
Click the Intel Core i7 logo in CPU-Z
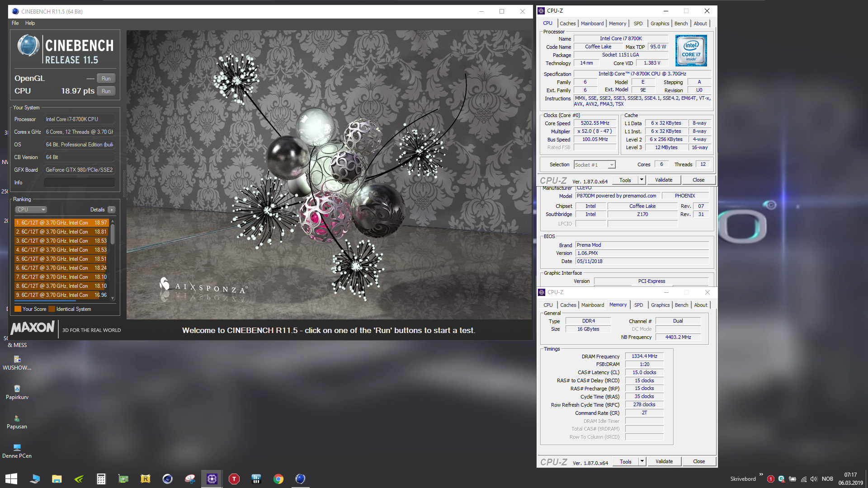pos(691,51)
